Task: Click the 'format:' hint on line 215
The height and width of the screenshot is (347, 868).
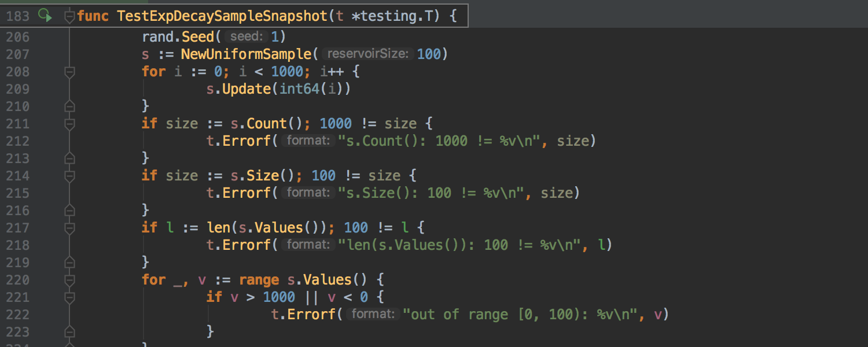Action: 308,193
